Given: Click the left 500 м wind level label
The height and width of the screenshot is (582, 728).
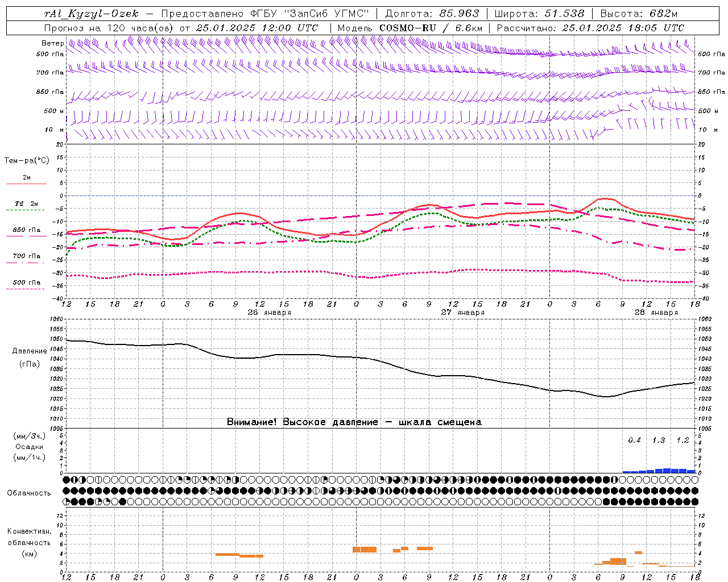Looking at the screenshot, I should (54, 111).
